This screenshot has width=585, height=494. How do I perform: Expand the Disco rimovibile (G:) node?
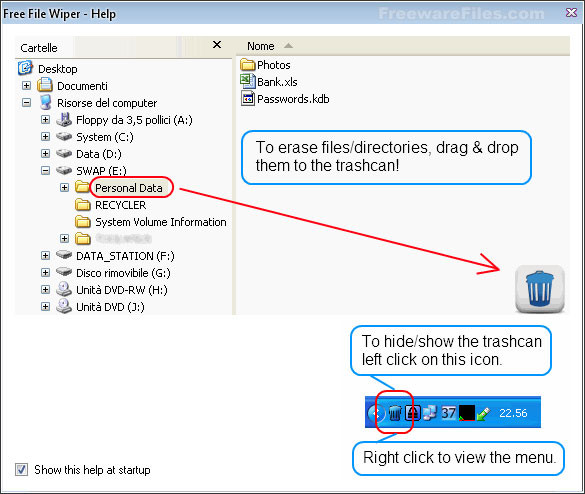coord(45,272)
